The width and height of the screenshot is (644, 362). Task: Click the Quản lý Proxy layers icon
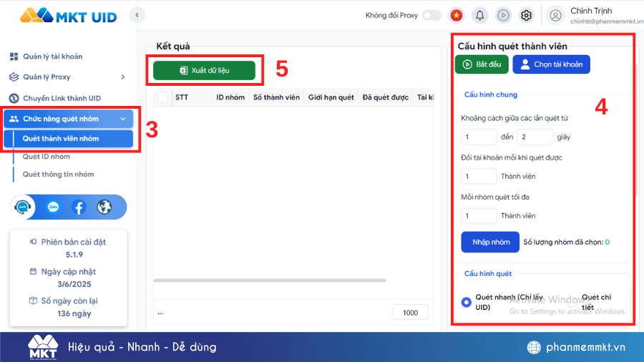tap(14, 77)
